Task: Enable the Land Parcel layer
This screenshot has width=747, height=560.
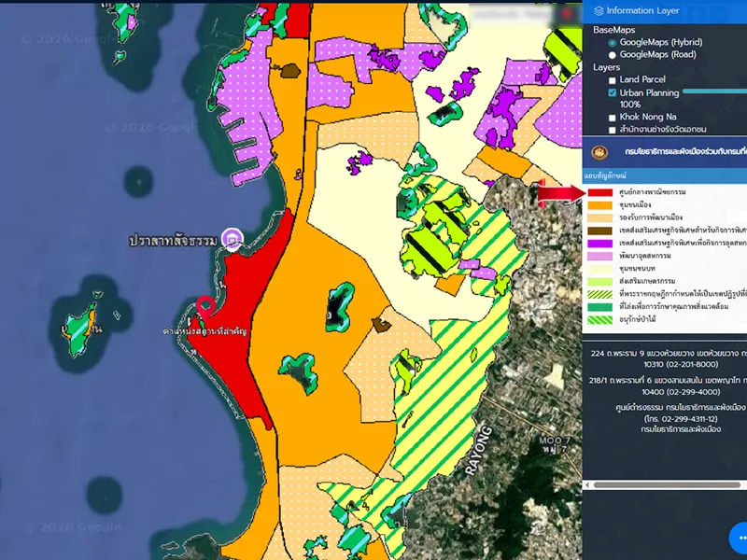Action: [613, 80]
